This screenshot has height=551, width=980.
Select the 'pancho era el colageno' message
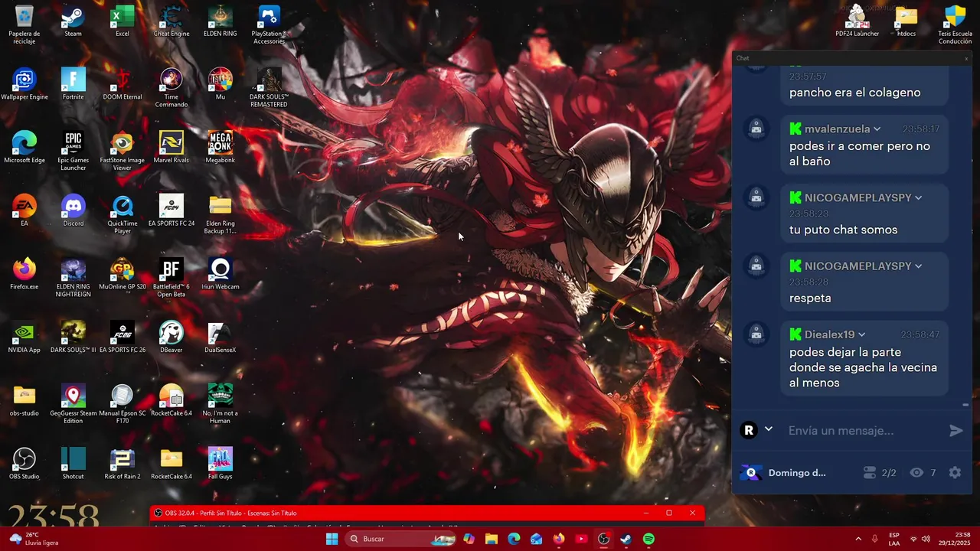pos(854,93)
